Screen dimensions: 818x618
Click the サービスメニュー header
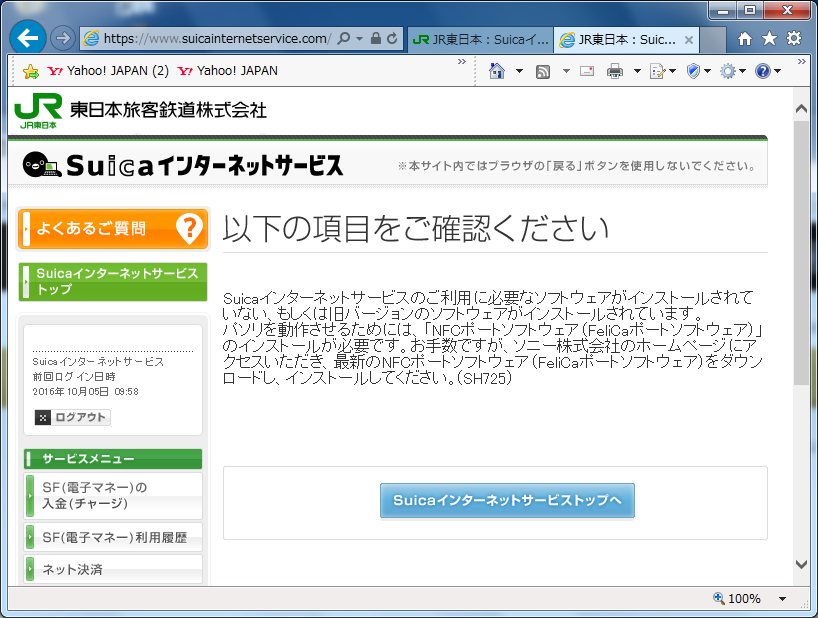point(113,459)
